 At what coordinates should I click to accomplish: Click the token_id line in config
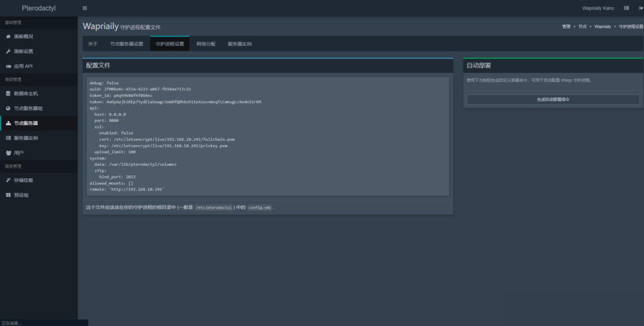click(121, 95)
